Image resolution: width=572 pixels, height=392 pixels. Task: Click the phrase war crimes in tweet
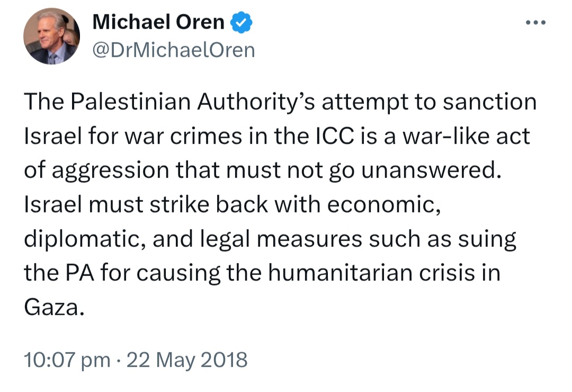[183, 136]
